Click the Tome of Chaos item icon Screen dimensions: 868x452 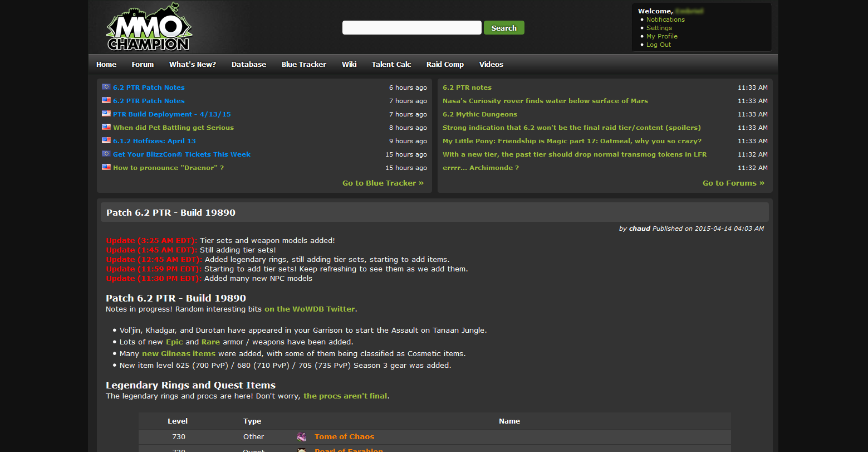[302, 436]
